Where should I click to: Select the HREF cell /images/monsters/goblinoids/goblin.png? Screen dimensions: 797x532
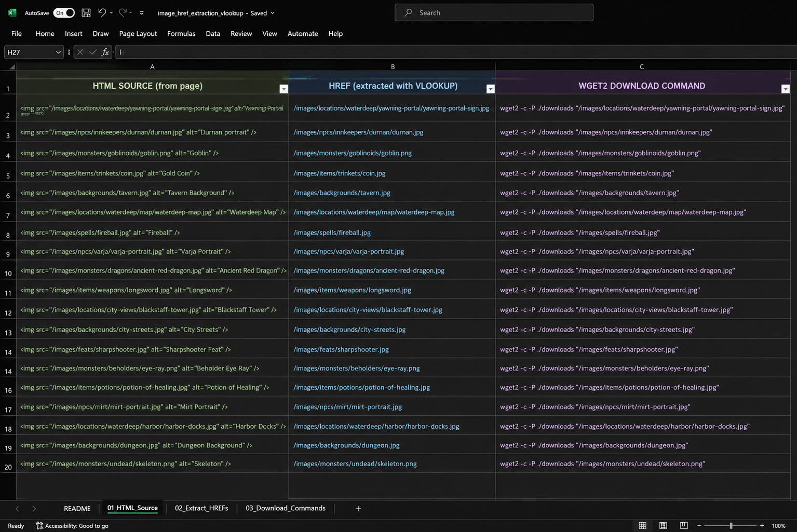point(392,153)
